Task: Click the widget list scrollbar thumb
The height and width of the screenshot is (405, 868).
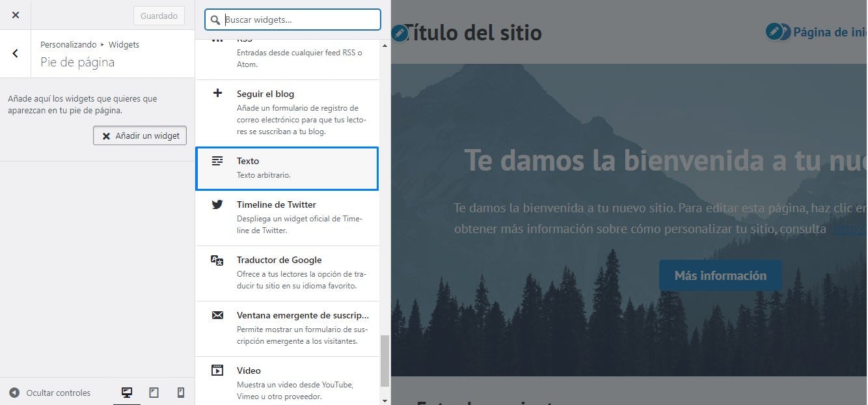Action: (385, 361)
